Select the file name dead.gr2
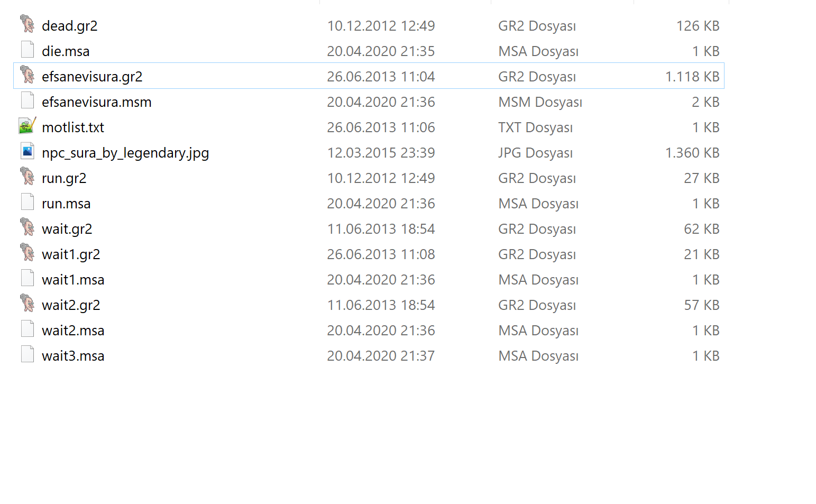 pos(70,26)
